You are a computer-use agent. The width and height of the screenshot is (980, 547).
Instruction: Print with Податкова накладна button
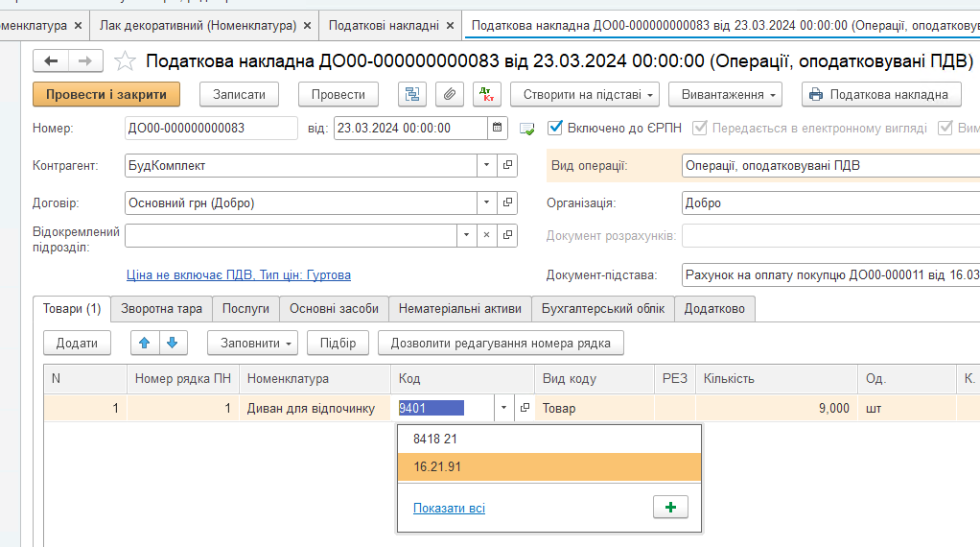pos(881,94)
